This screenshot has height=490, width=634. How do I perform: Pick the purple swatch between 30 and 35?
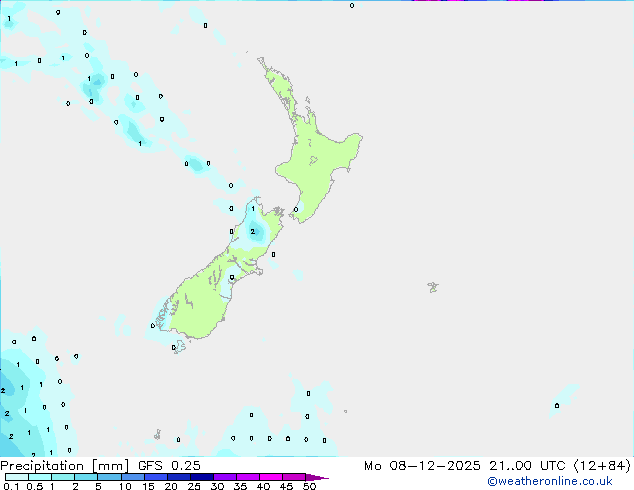pyautogui.click(x=225, y=477)
